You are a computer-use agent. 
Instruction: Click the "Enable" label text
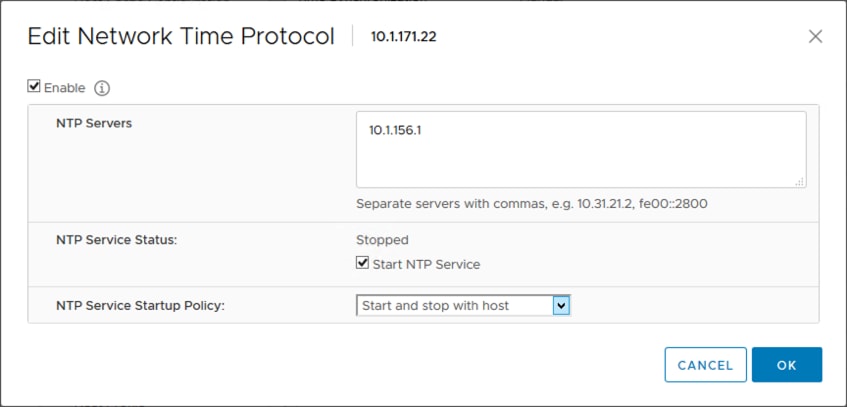(64, 88)
